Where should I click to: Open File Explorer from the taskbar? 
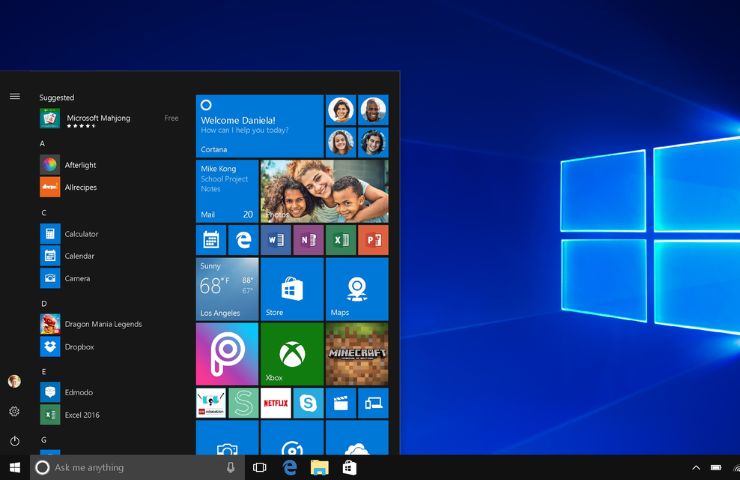(x=319, y=468)
